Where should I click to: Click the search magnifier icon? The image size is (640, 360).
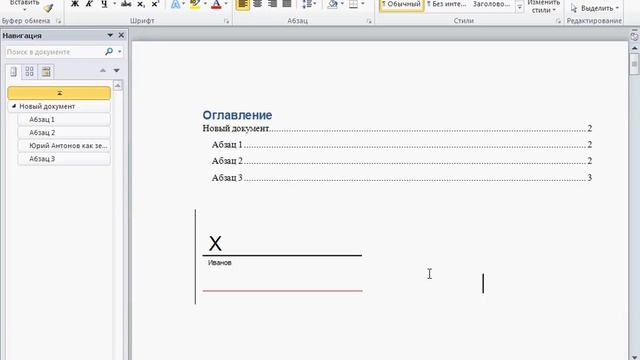point(109,51)
